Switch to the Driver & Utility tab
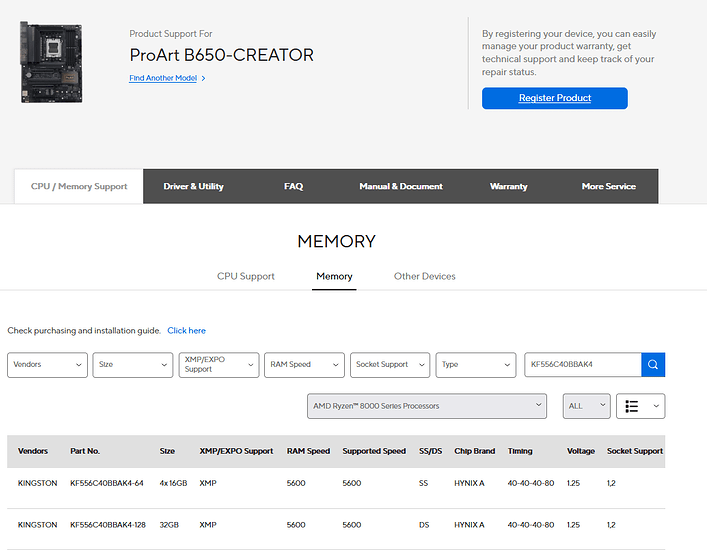This screenshot has width=707, height=550. click(x=193, y=187)
